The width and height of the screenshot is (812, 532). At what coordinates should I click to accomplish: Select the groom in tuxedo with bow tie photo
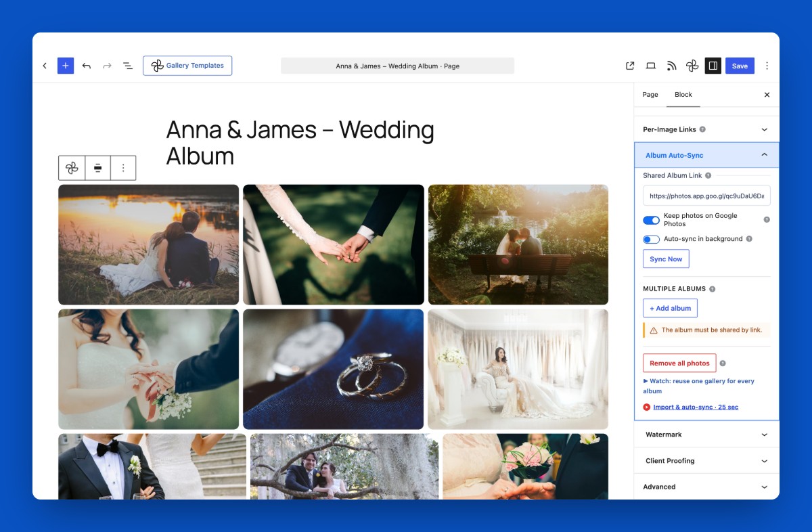coord(152,466)
